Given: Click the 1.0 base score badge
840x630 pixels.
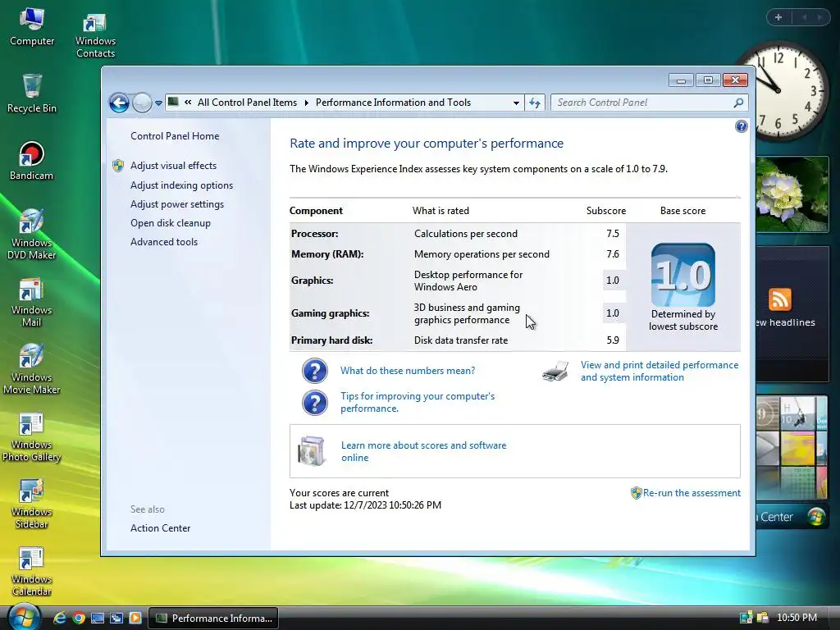Looking at the screenshot, I should (x=683, y=275).
